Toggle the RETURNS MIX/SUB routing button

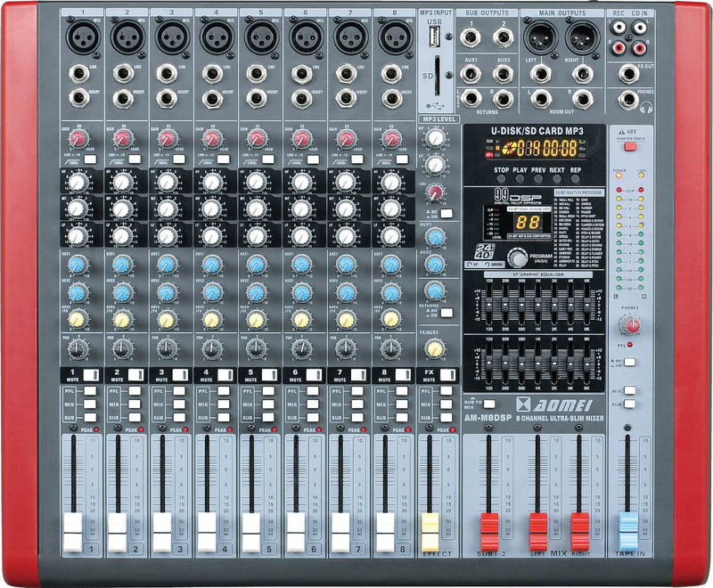(x=447, y=313)
